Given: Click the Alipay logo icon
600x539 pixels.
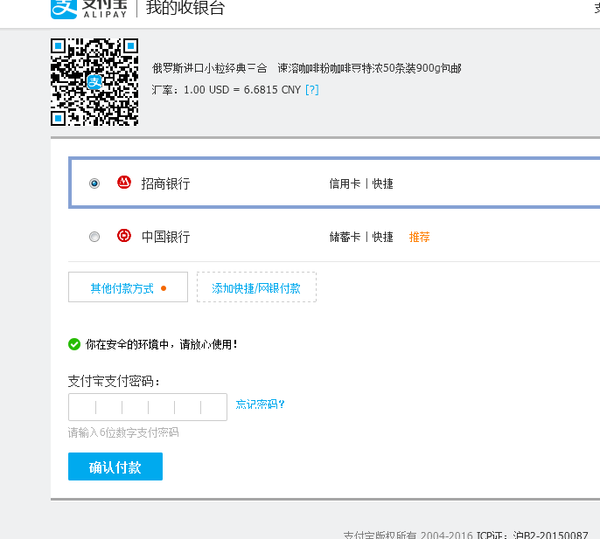Looking at the screenshot, I should tap(64, 8).
